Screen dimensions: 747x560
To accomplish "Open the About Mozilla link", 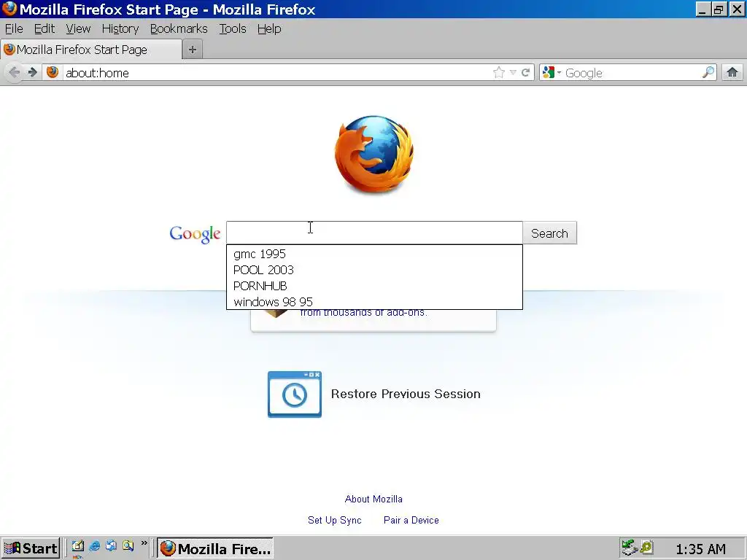I will tap(373, 499).
